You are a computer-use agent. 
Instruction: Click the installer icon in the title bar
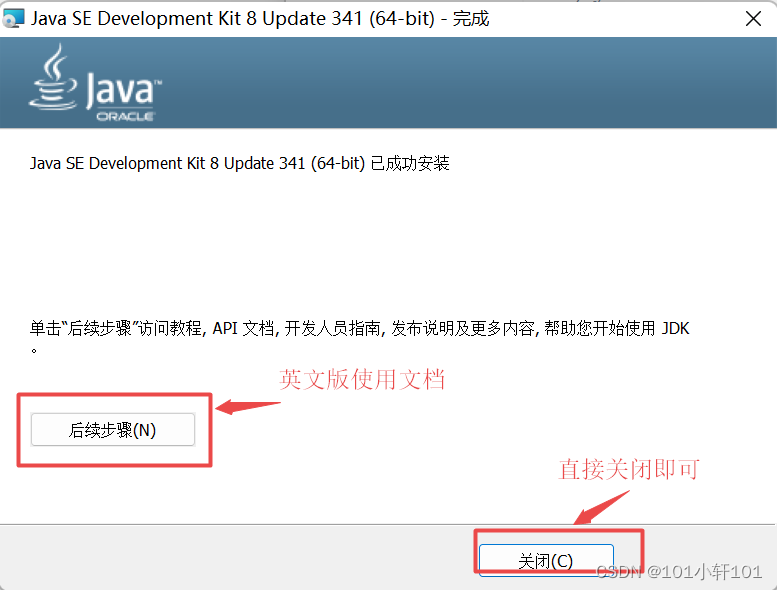coord(13,18)
